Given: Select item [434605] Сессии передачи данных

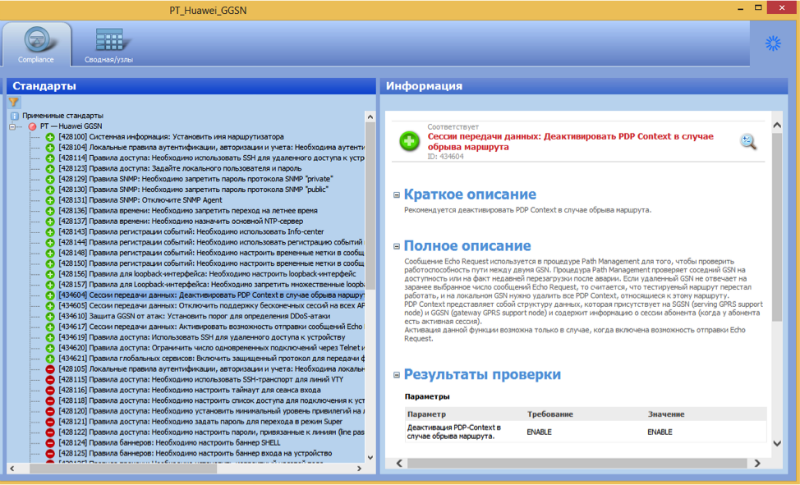Looking at the screenshot, I should coord(211,306).
